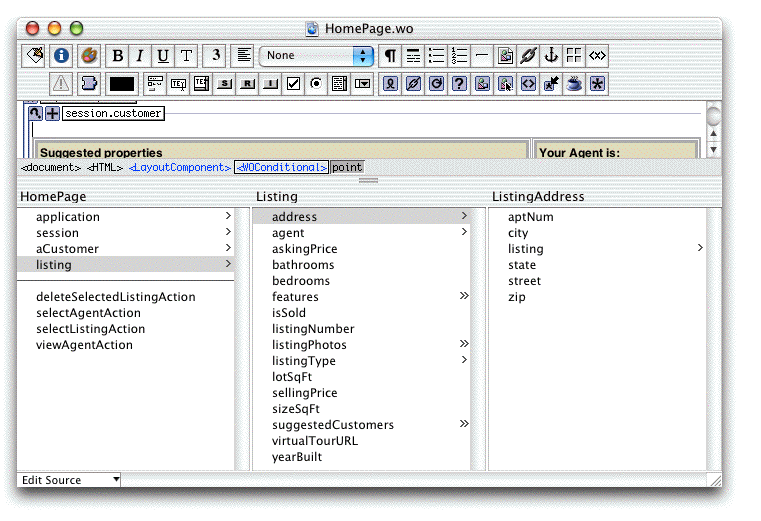
Task: Click the black color swatch
Action: click(122, 84)
